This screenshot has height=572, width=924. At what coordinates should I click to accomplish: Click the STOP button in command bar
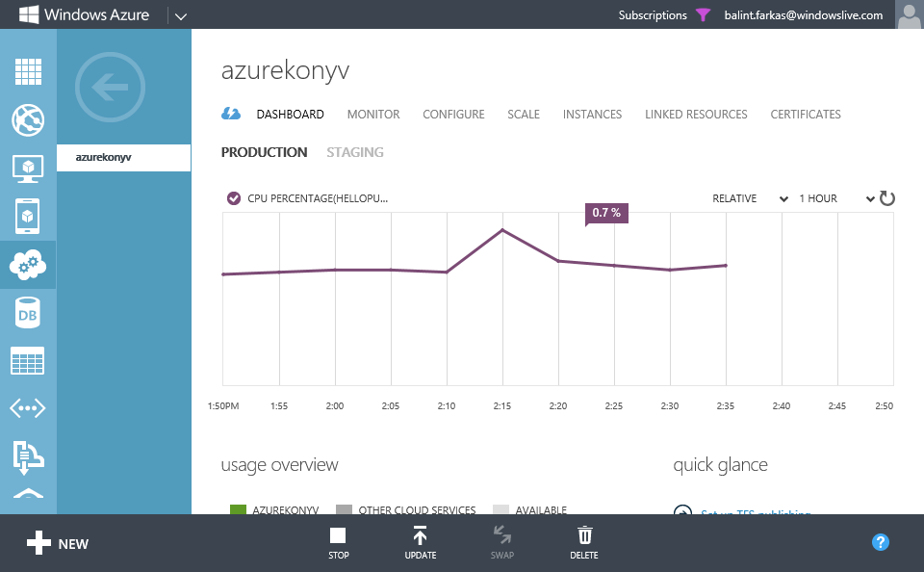[x=338, y=543]
